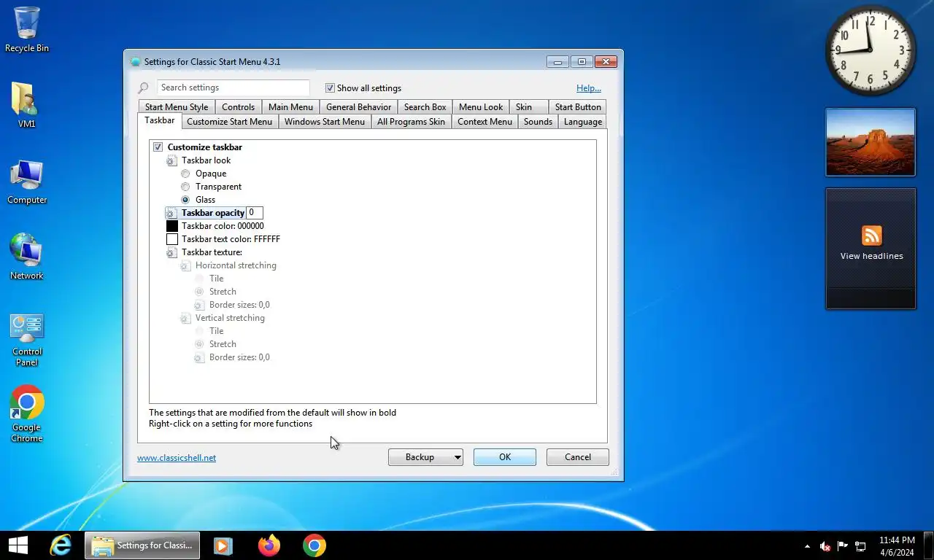
Task: Switch to the Start Button tab
Action: (578, 107)
